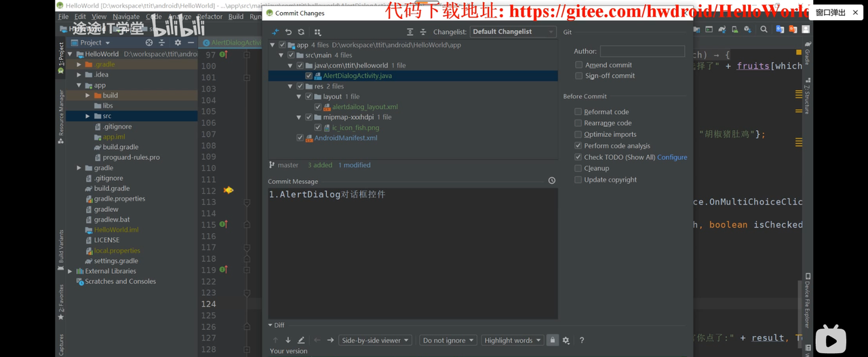Click the Group By icon in Commit toolbar
This screenshot has width=868, height=357.
coord(317,32)
